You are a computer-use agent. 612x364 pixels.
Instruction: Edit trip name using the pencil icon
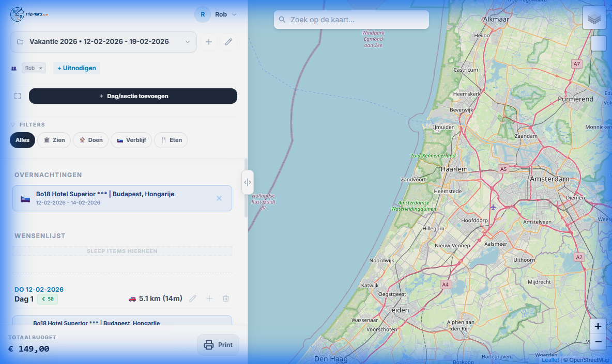pos(228,42)
